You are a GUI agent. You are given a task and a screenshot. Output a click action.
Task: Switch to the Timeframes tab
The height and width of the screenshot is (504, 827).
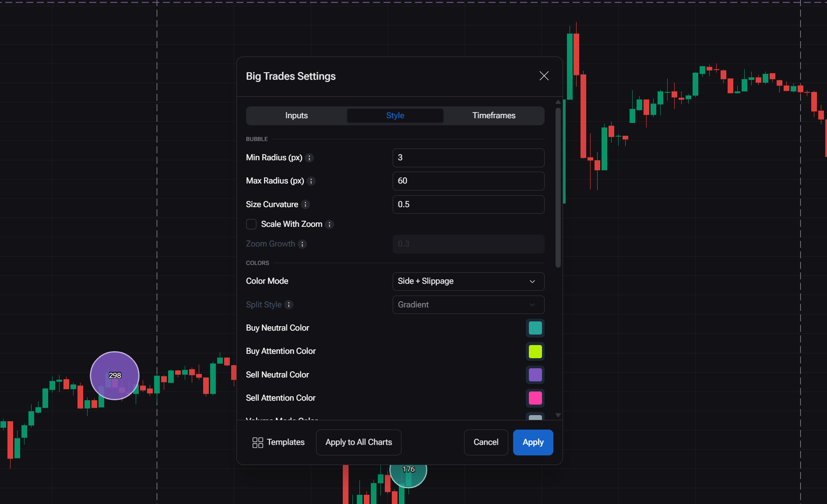494,116
